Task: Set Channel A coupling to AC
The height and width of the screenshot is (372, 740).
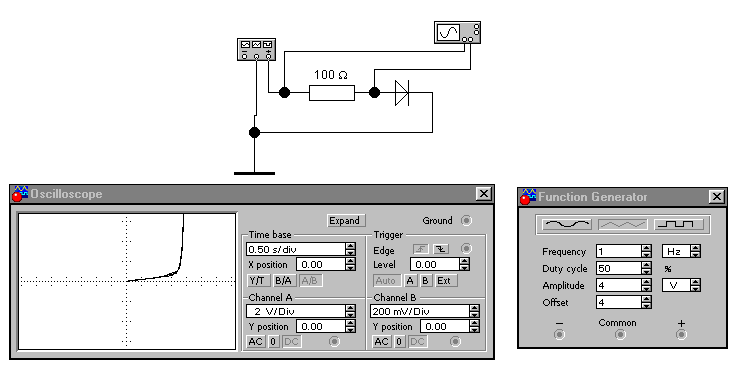Action: point(255,341)
